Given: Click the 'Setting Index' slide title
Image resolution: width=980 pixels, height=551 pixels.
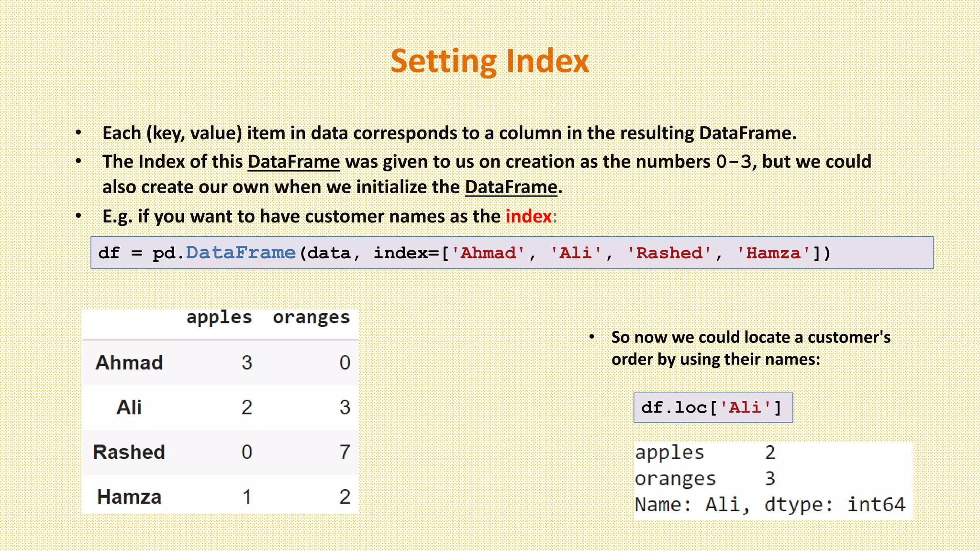Looking at the screenshot, I should [x=490, y=61].
